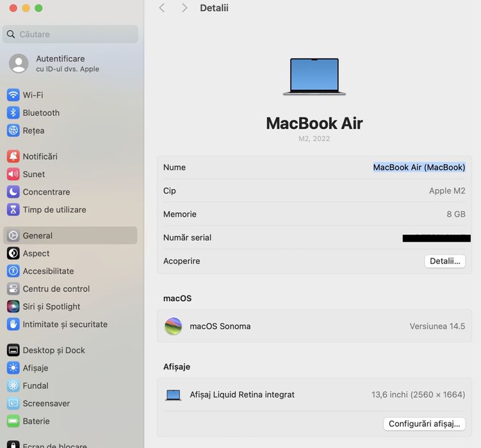The height and width of the screenshot is (448, 481).
Task: Click the Detalii title in the toolbar
Action: pos(214,8)
